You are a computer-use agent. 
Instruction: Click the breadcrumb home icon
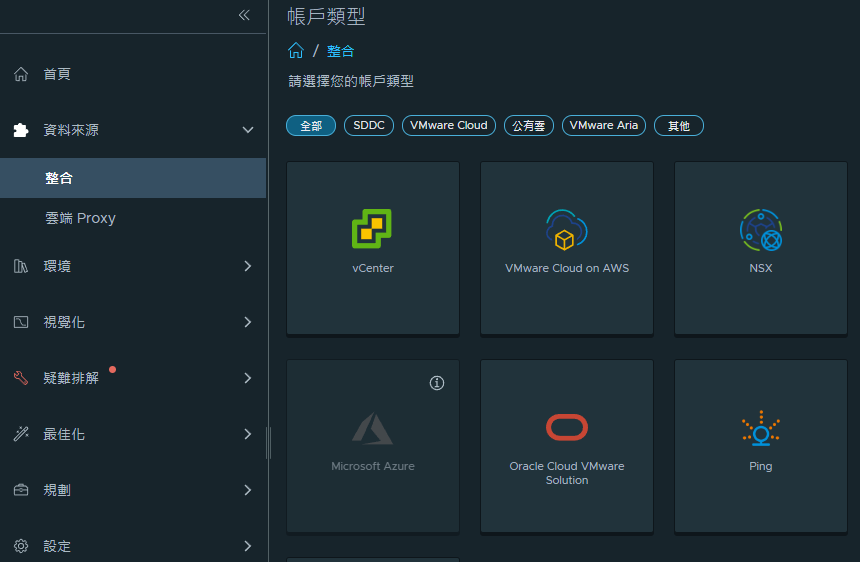coord(296,50)
